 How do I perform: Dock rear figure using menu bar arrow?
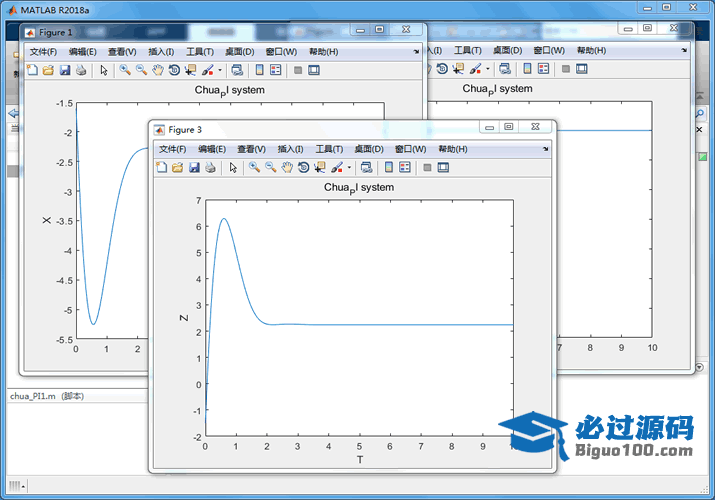pyautogui.click(x=684, y=50)
